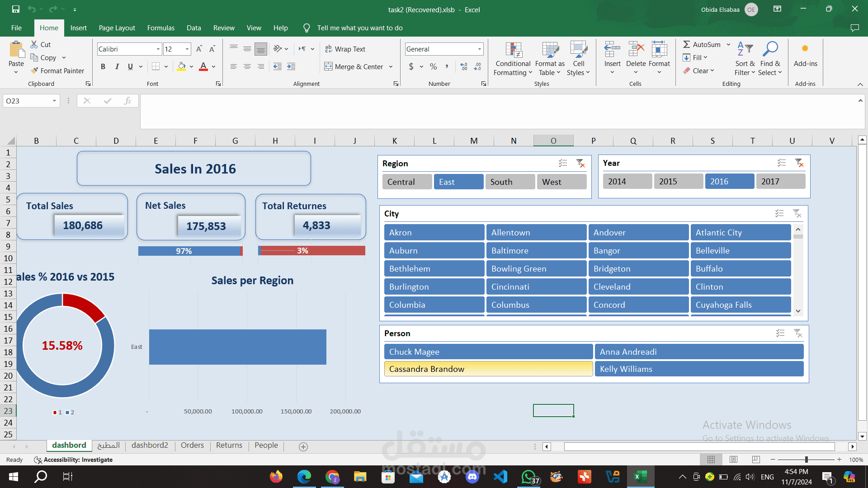
Task: Toggle East region slicer item
Action: 458,182
